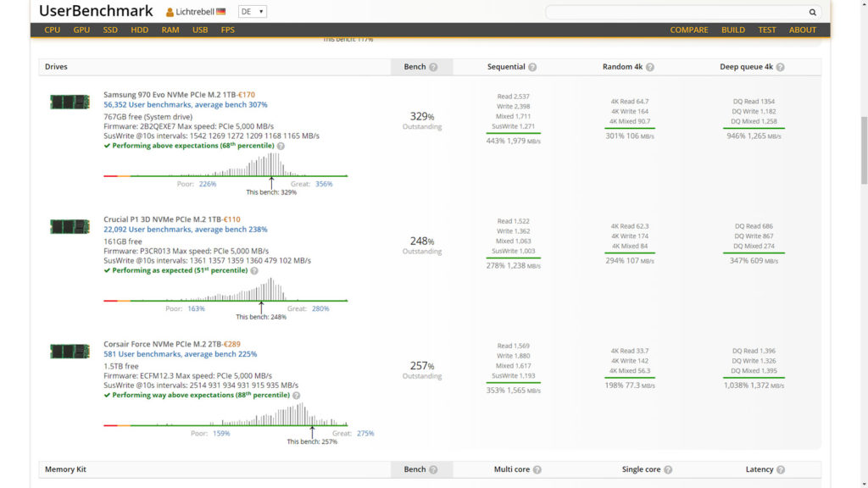Viewport: 868px width, 488px height.
Task: Go to the BUILD page
Action: pyautogui.click(x=733, y=30)
